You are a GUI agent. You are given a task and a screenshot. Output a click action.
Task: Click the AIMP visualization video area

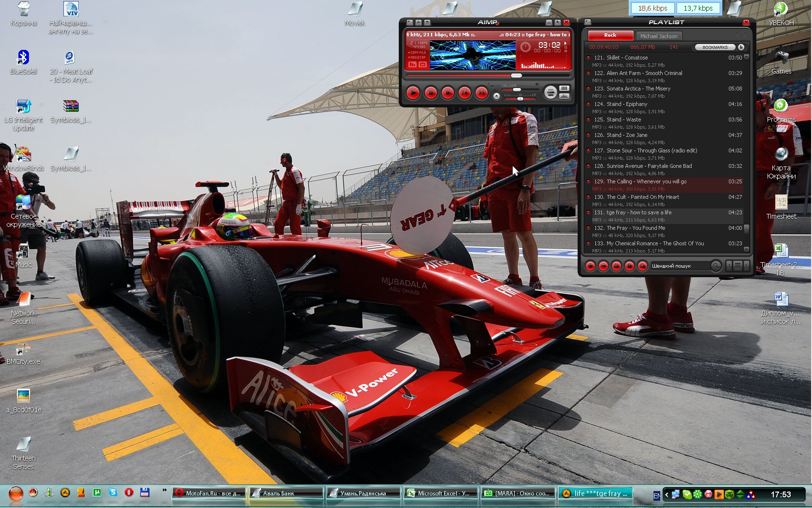click(x=473, y=55)
